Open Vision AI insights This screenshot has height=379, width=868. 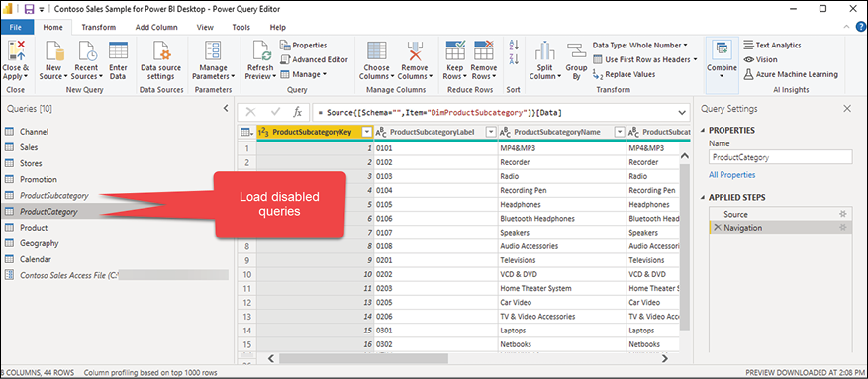760,59
